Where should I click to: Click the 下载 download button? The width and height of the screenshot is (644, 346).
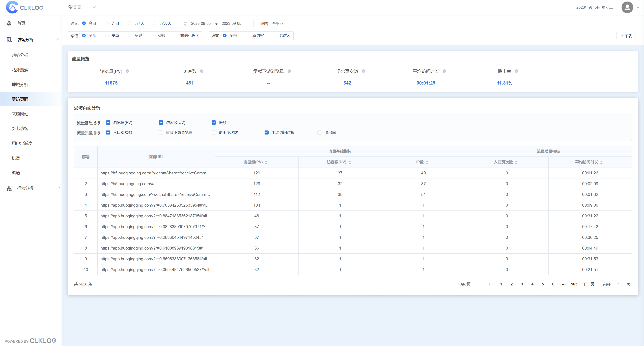pos(626,36)
